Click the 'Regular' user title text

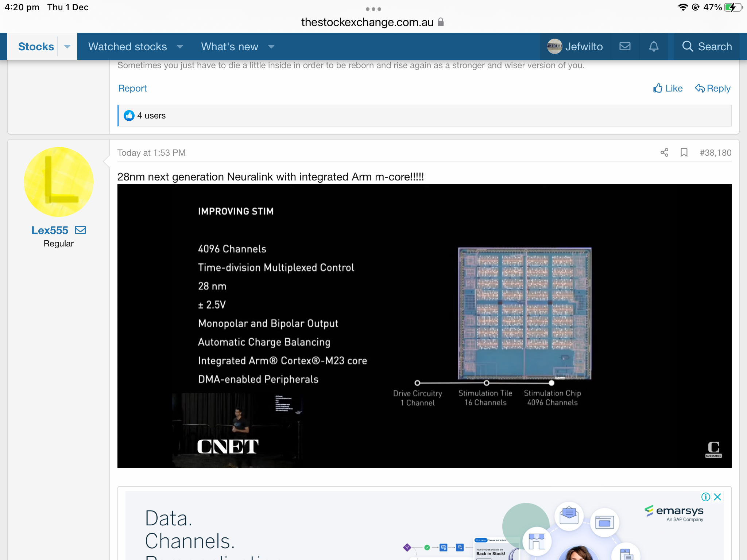pyautogui.click(x=58, y=244)
